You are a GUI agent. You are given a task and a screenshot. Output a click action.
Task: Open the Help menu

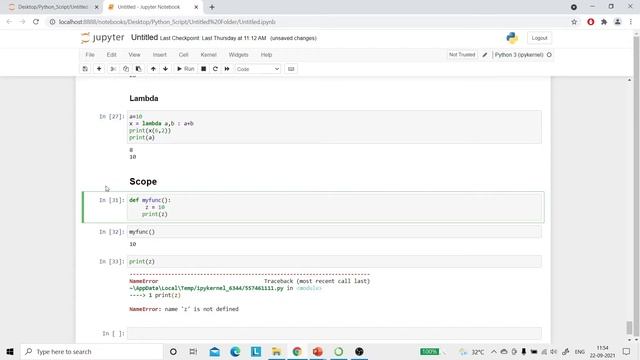266,55
